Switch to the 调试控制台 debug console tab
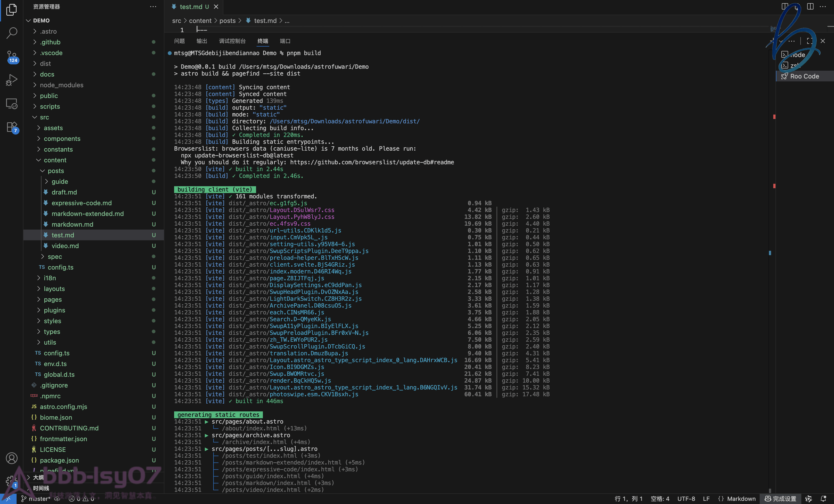 tap(232, 41)
